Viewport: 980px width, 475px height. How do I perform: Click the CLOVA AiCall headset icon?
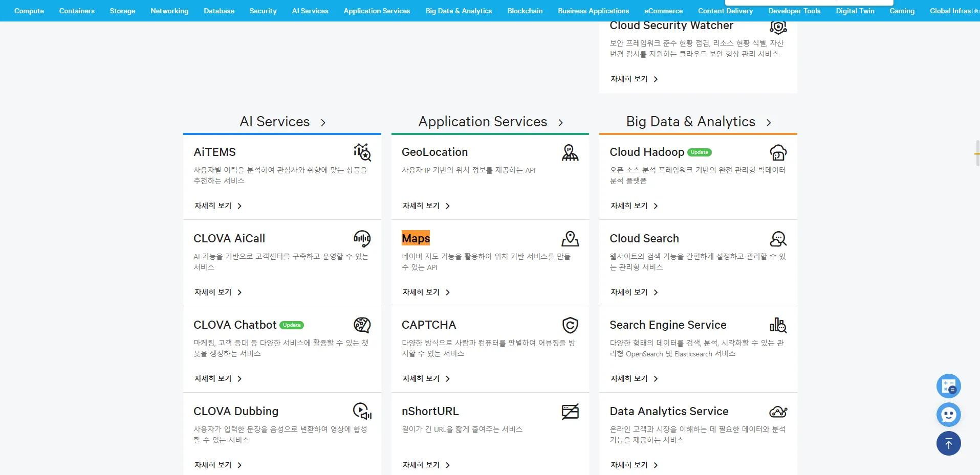(x=362, y=238)
